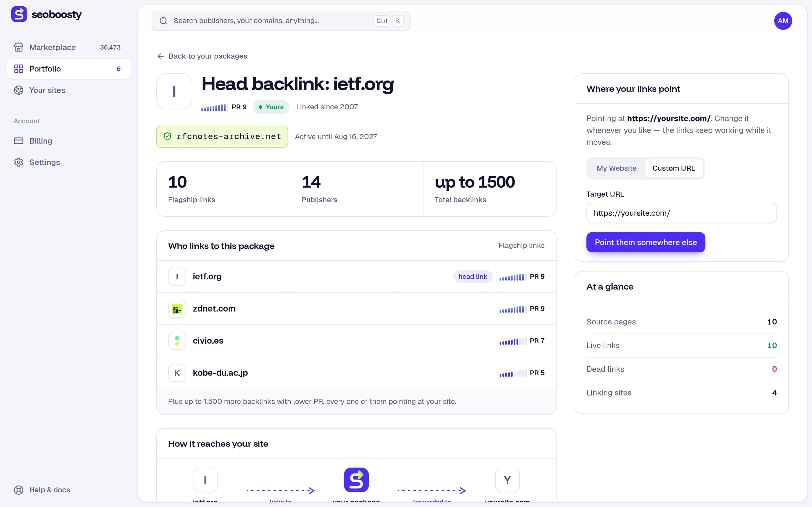Click the search magnifier icon

164,21
